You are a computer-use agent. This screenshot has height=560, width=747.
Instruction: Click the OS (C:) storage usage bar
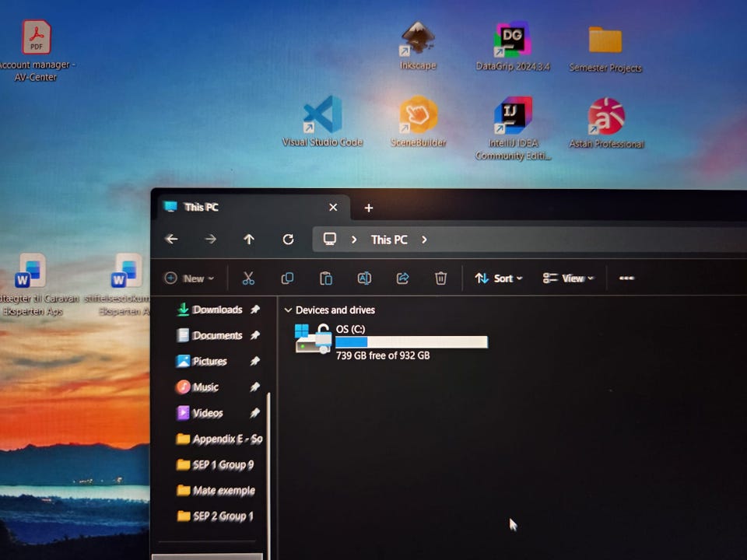[412, 342]
